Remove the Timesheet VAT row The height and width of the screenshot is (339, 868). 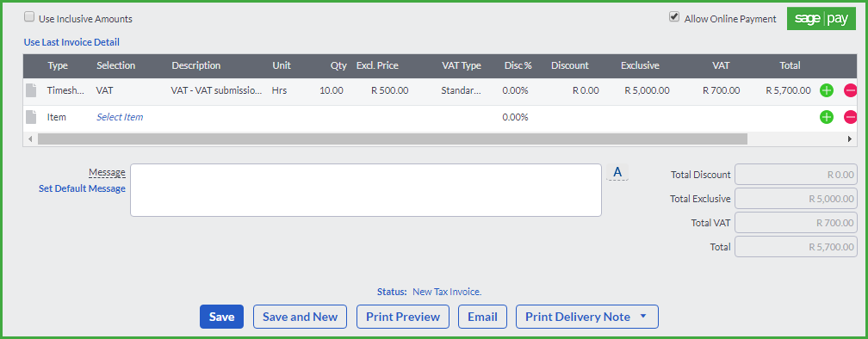click(850, 90)
